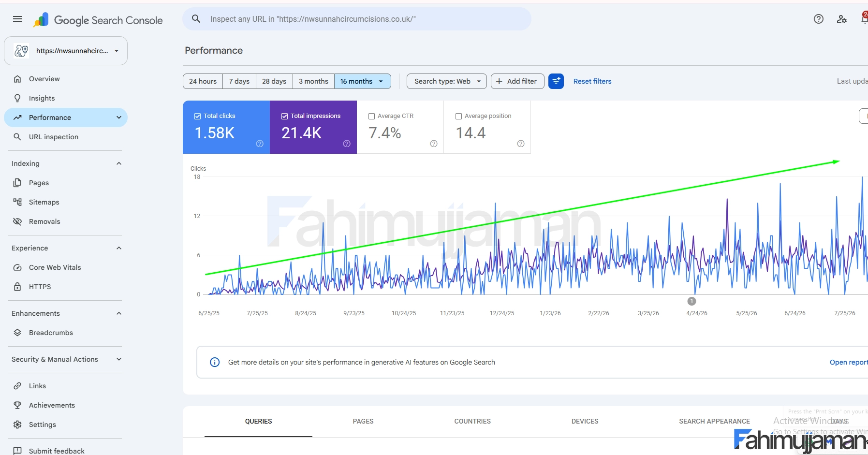This screenshot has height=455, width=868.
Task: Enable the Average CTR checkbox
Action: pyautogui.click(x=371, y=116)
